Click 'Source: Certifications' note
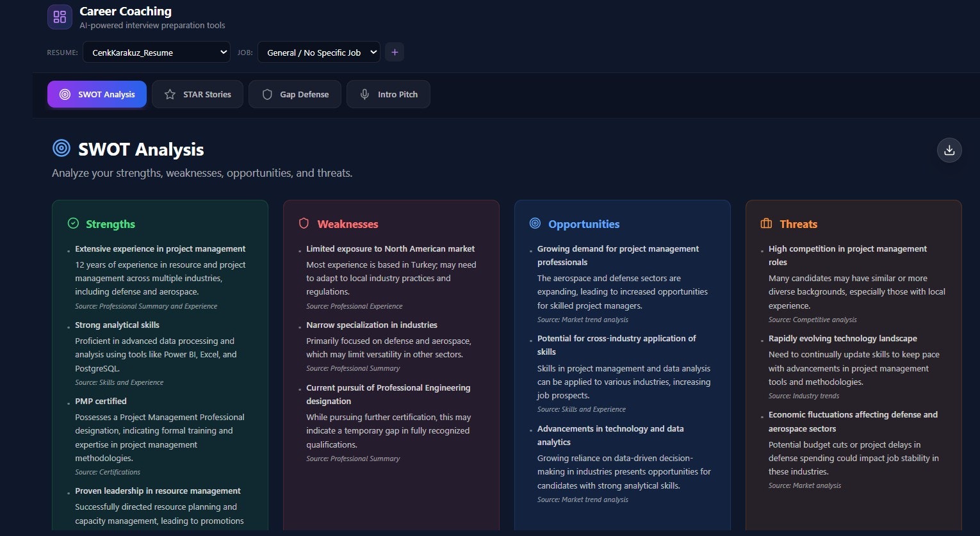This screenshot has height=536, width=980. pos(108,472)
